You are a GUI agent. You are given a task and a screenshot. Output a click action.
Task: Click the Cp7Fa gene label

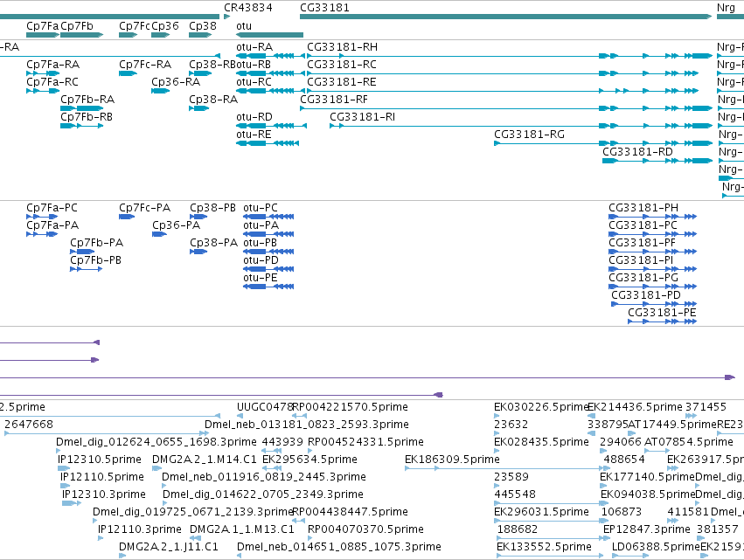pos(43,26)
